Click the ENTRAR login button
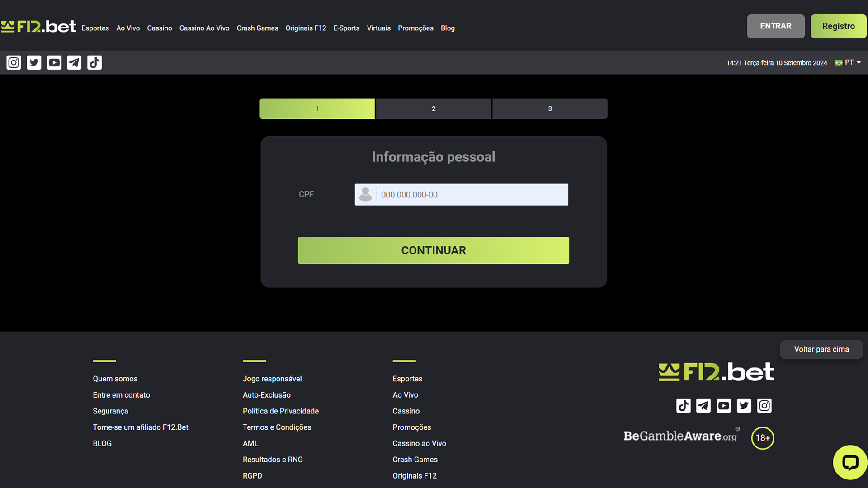 [775, 26]
